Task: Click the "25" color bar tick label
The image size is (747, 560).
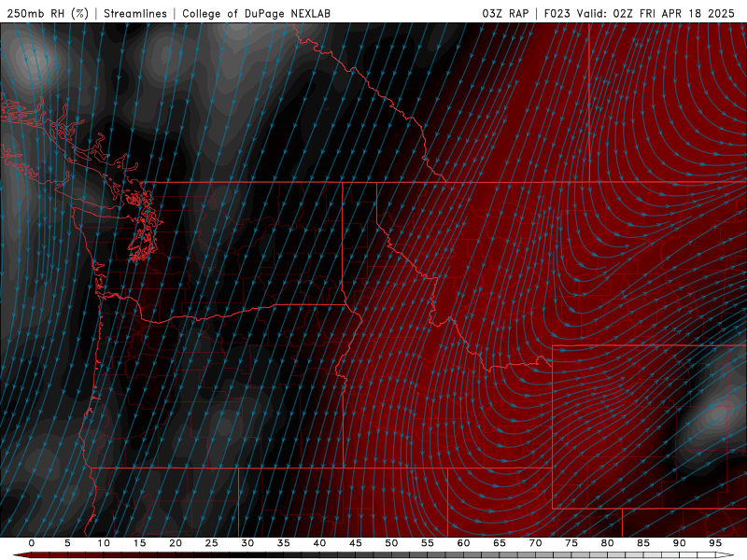Action: tap(212, 543)
